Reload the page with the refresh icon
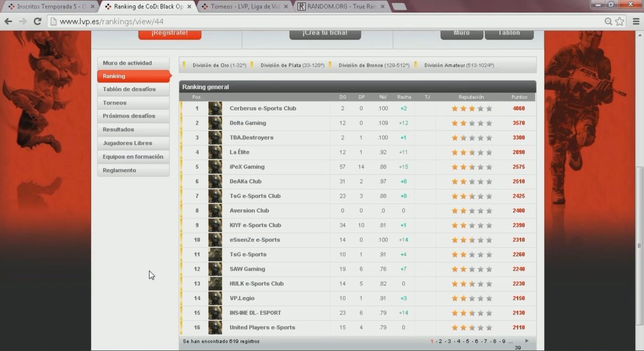 [x=37, y=21]
